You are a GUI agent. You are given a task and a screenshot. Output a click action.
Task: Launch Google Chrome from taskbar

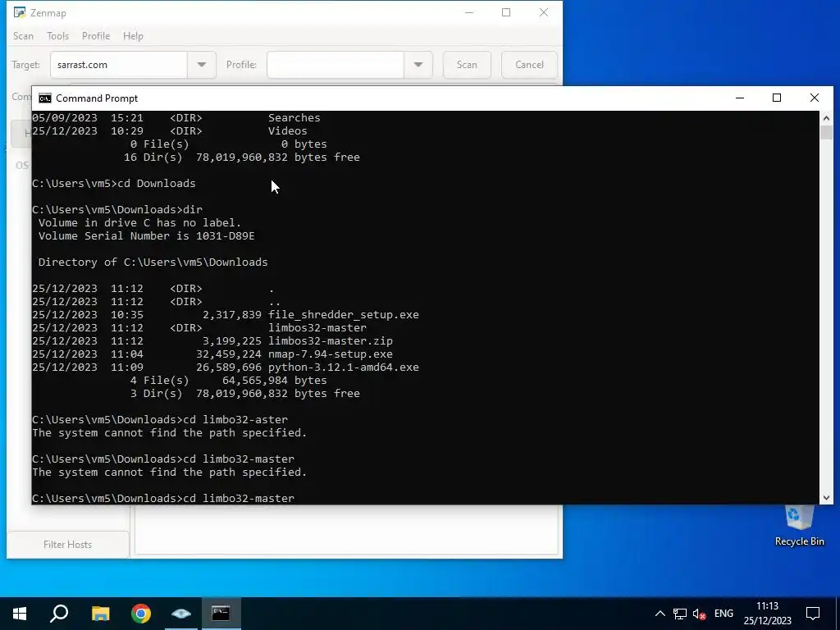click(141, 614)
